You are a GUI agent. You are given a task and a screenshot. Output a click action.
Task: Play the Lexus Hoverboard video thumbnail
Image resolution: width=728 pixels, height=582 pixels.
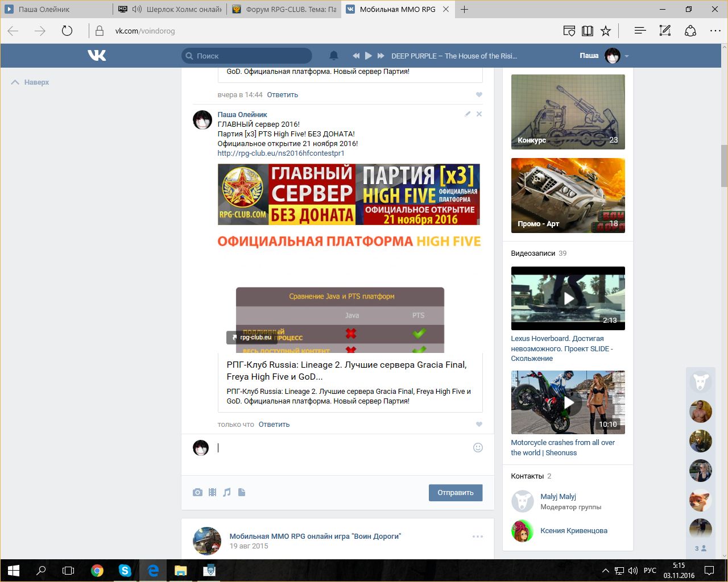pos(568,298)
